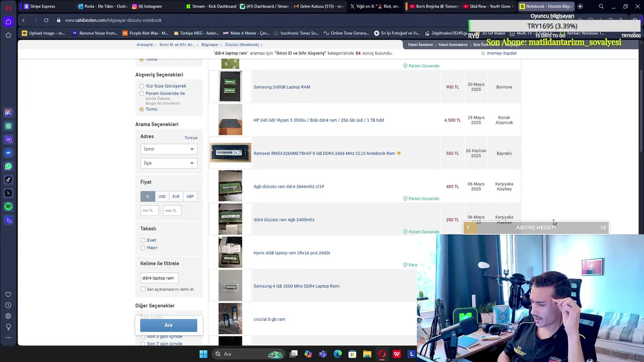Open HP 245 G8 listing thumbnail

[230, 120]
